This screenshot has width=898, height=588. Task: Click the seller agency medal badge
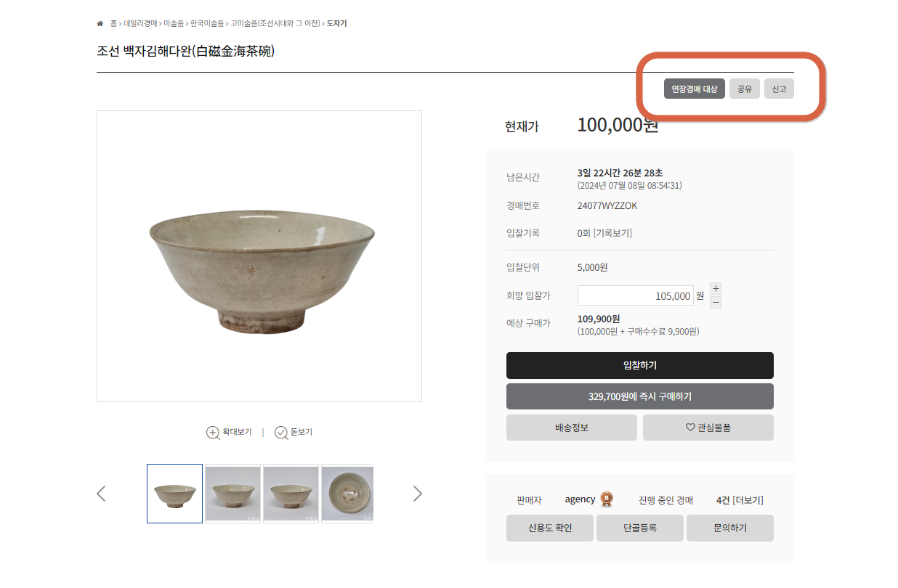point(607,499)
